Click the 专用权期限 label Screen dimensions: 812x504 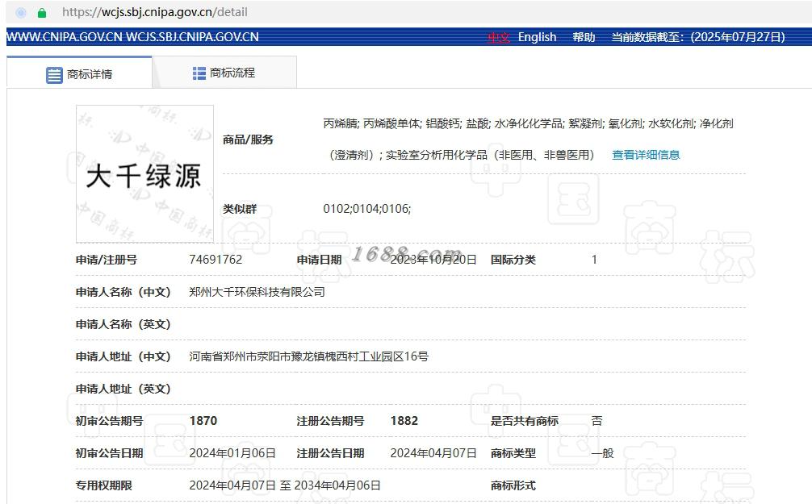(104, 485)
